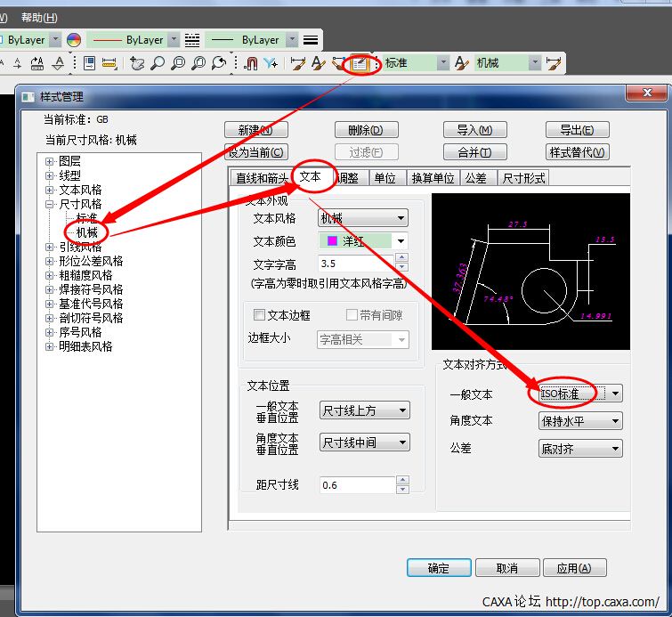Open the 角度文本 保持水平 dropdown
672x617 pixels.
coord(580,421)
